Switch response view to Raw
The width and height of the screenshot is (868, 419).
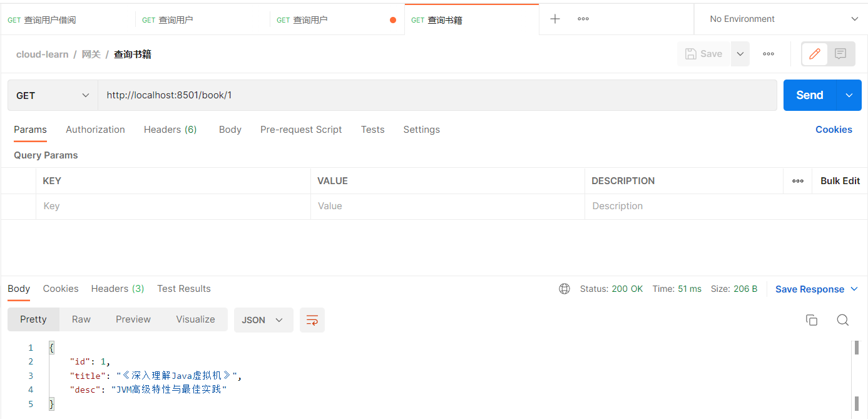point(81,319)
